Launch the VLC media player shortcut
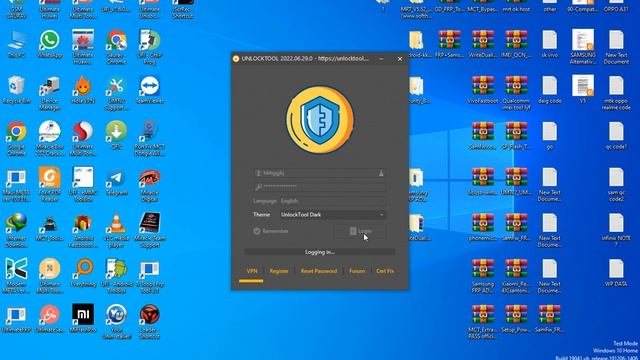The image size is (640, 360). tap(116, 230)
